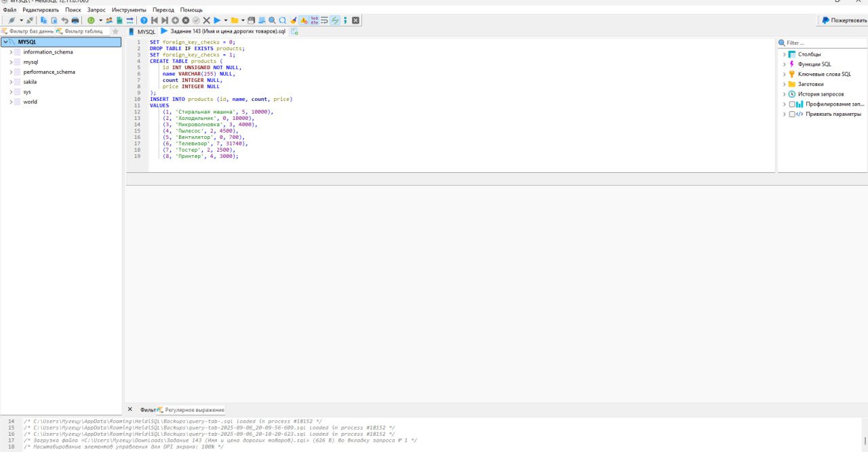The height and width of the screenshot is (452, 868).
Task: Select the world database in tree
Action: [30, 102]
